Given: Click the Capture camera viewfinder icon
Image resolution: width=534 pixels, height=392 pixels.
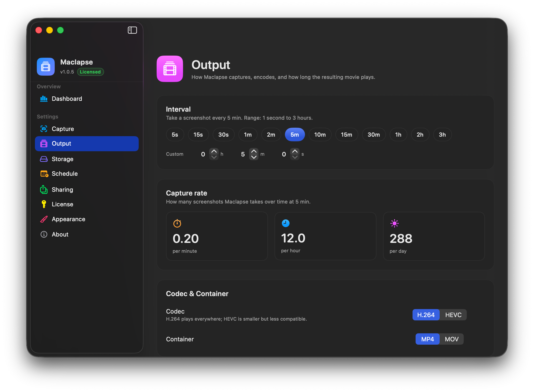Looking at the screenshot, I should pyautogui.click(x=44, y=129).
